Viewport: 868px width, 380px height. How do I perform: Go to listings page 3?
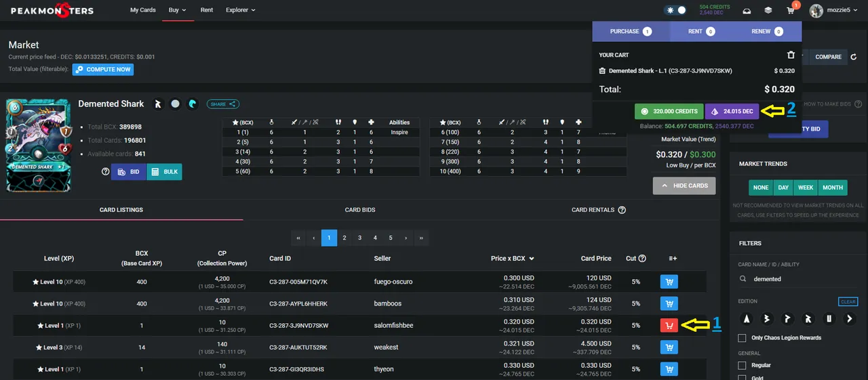(x=359, y=238)
